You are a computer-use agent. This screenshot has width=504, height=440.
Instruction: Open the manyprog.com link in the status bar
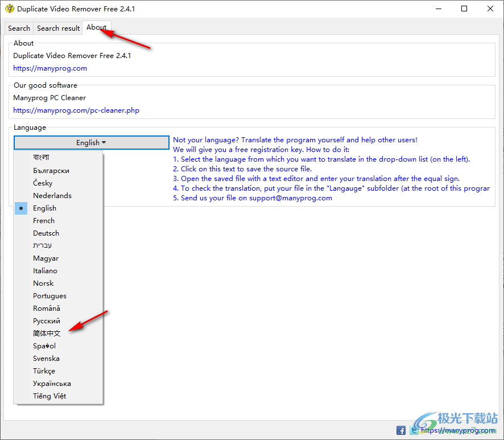458,430
